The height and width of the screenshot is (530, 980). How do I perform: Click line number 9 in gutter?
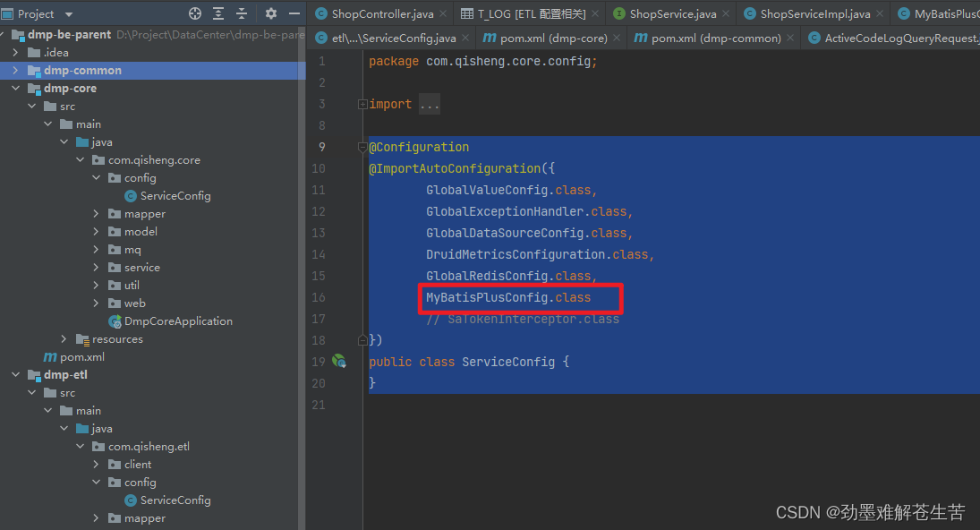pos(322,147)
